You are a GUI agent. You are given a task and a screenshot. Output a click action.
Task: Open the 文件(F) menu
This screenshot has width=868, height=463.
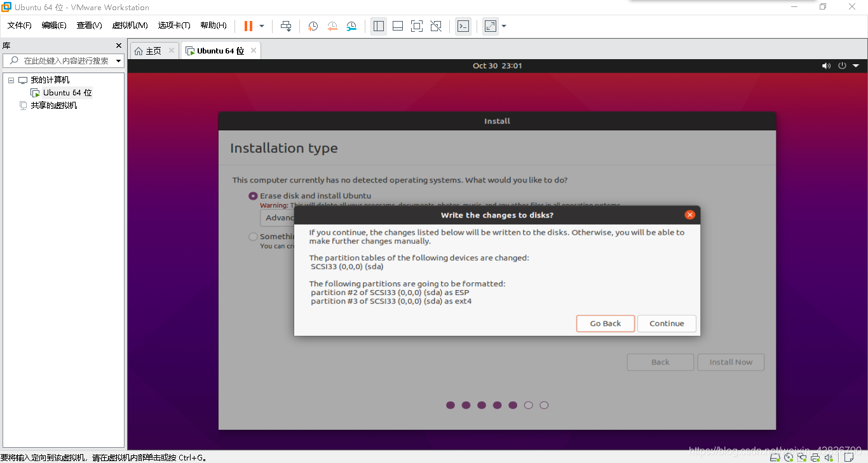(20, 25)
